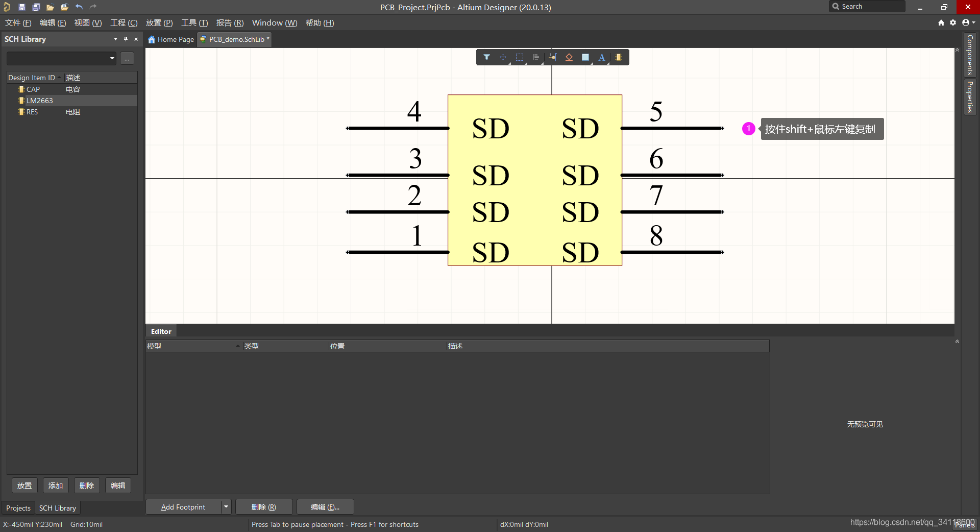Click the 删除 (R) button in the Editor panel

click(x=264, y=506)
